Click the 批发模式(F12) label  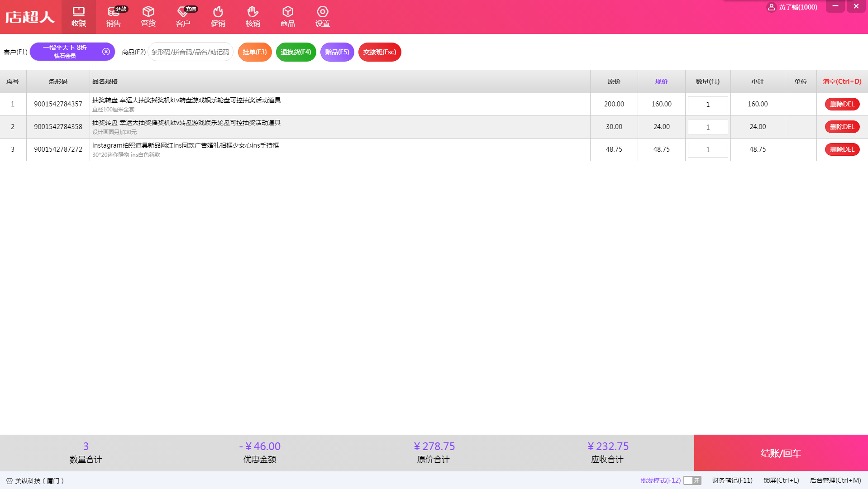(x=660, y=480)
